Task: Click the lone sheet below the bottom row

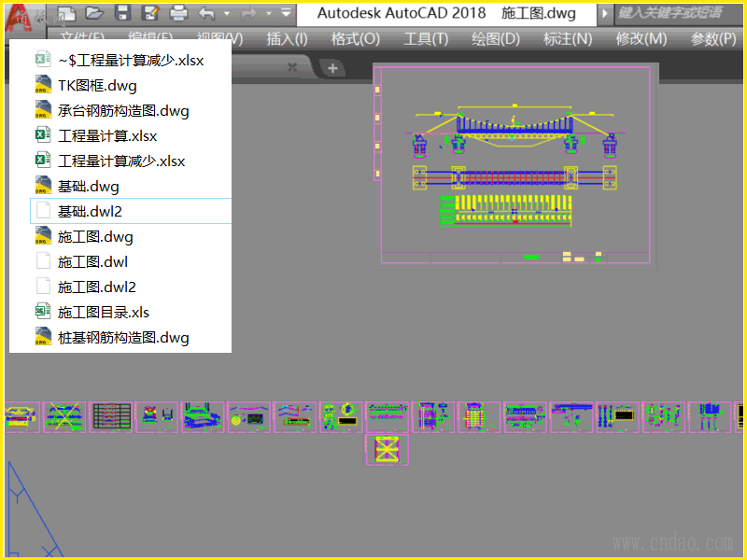Action: pos(387,450)
